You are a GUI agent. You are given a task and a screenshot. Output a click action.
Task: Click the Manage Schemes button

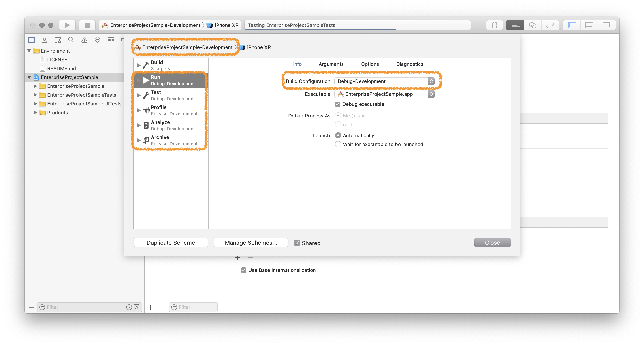(x=251, y=243)
